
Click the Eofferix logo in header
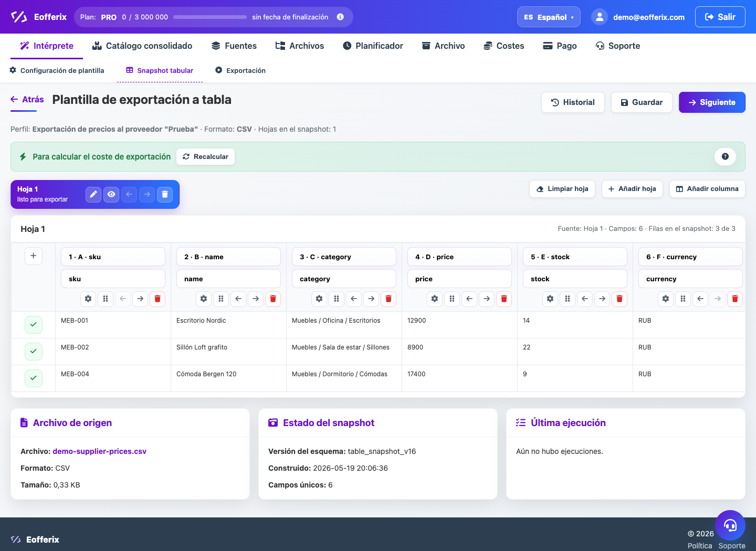click(x=39, y=17)
